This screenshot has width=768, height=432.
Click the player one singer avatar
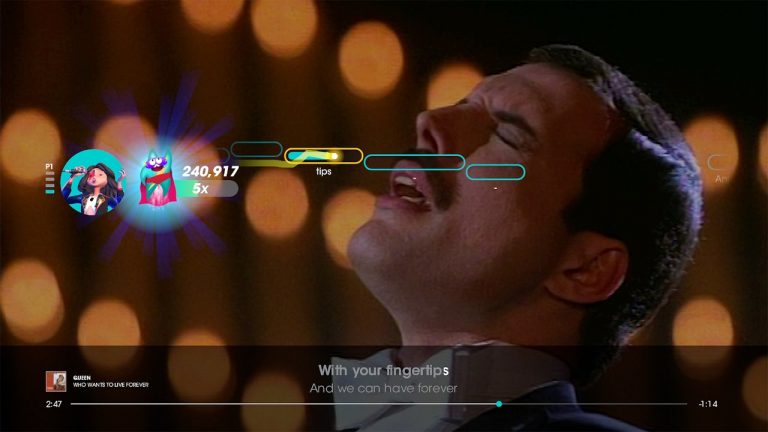click(93, 182)
